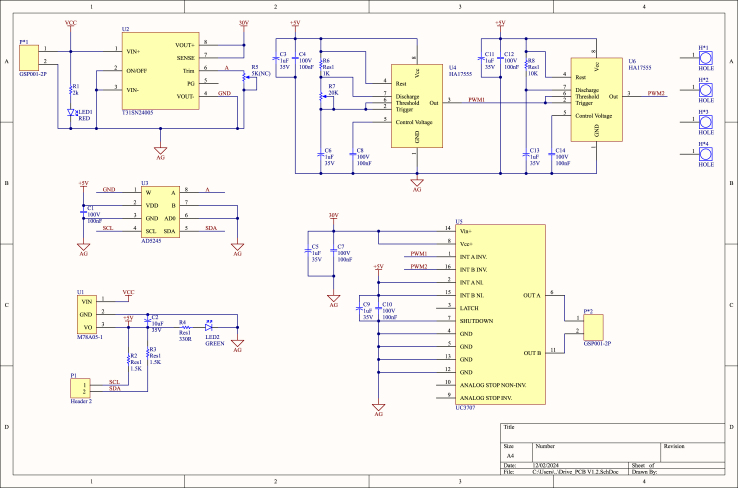Click the OUT A pin label on UC3707
The image size is (738, 488).
tap(532, 296)
